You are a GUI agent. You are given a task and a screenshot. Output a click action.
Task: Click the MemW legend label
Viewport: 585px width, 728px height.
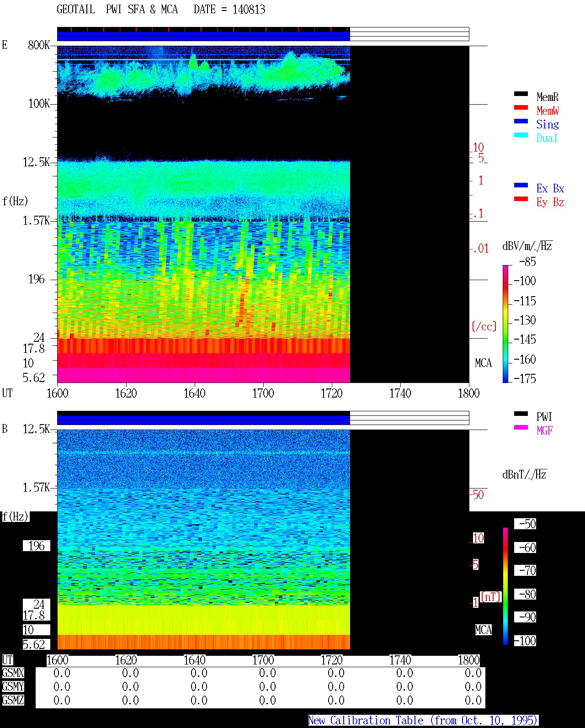point(548,111)
